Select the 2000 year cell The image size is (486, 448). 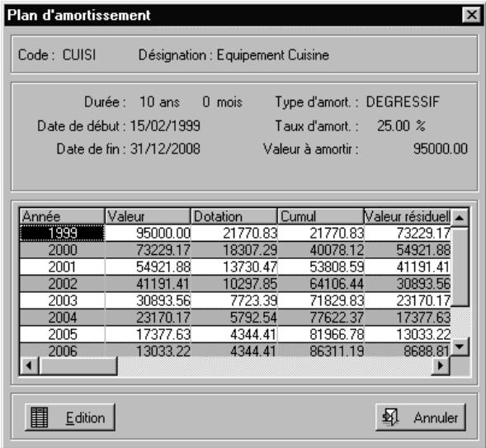(62, 250)
